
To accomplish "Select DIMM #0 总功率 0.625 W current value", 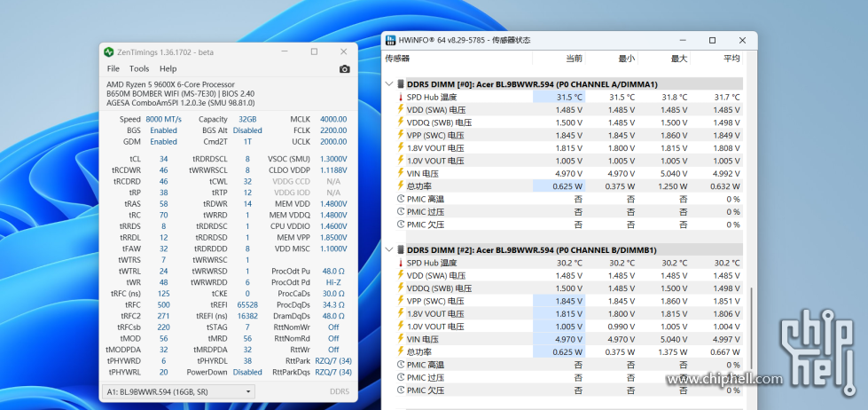I will [x=559, y=186].
